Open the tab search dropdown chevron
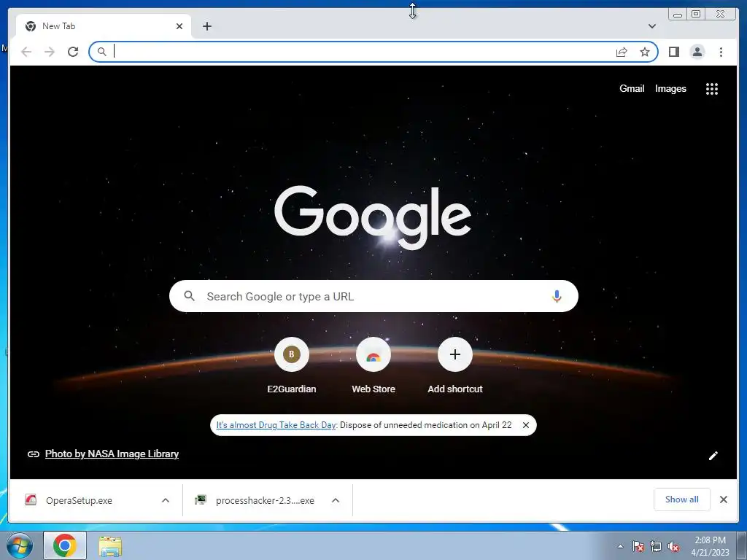 [652, 26]
